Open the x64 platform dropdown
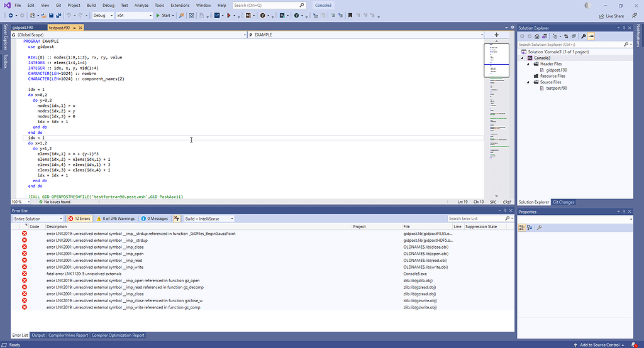The width and height of the screenshot is (644, 348). click(x=133, y=15)
